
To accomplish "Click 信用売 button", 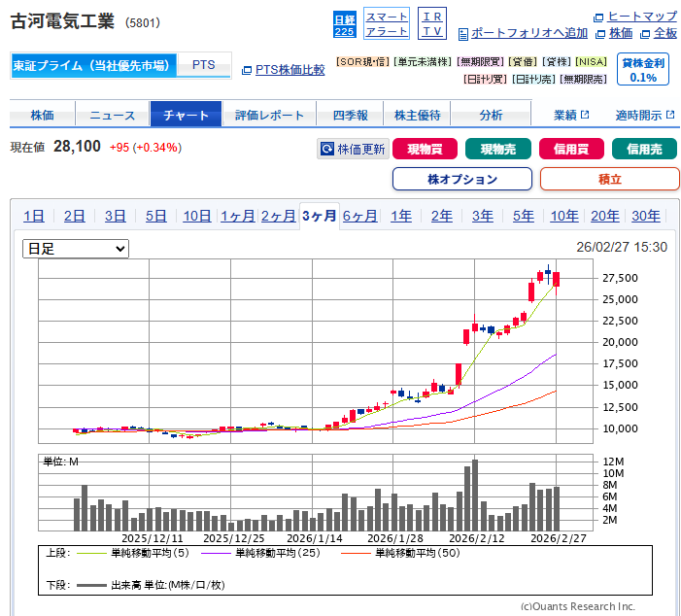I will [x=644, y=149].
